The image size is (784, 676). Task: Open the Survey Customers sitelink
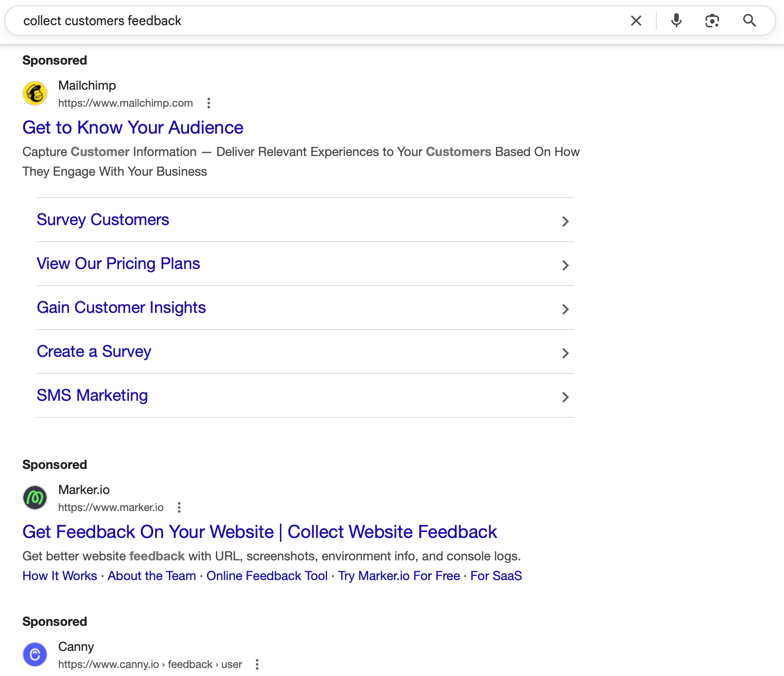click(x=103, y=220)
